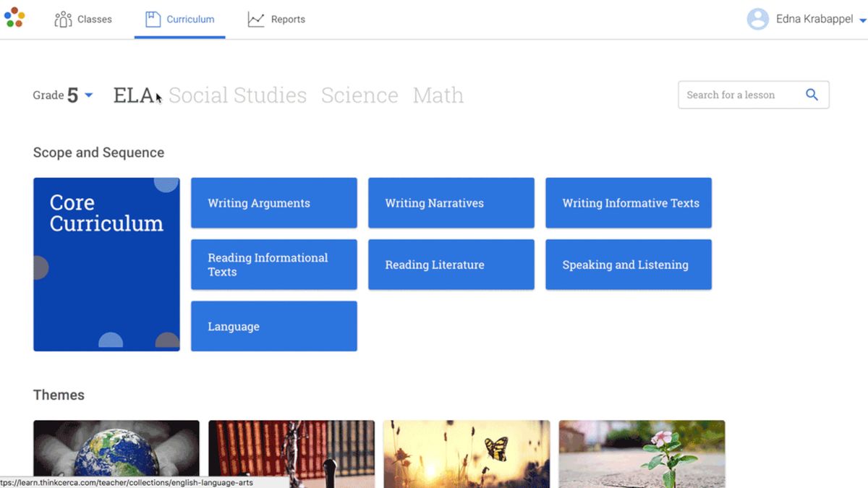Open the Speaking and Listening collection
Viewport: 868px width, 488px height.
(629, 265)
